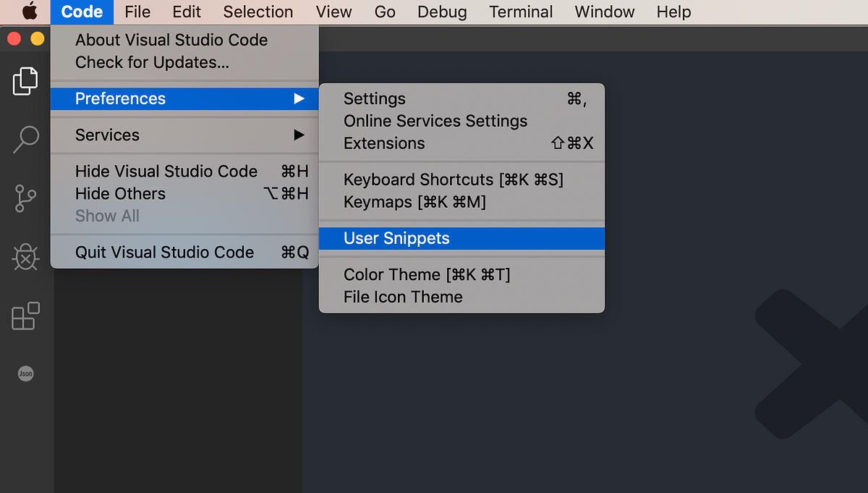This screenshot has width=868, height=493.
Task: Expand the Preferences submenu arrow
Action: coord(299,99)
